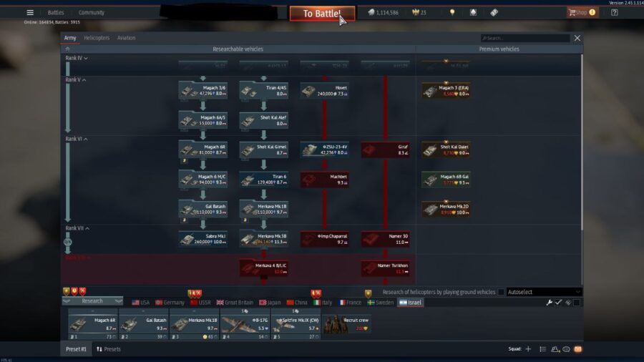Close the research tree window
Image resolution: width=644 pixels, height=362 pixels.
[x=577, y=38]
